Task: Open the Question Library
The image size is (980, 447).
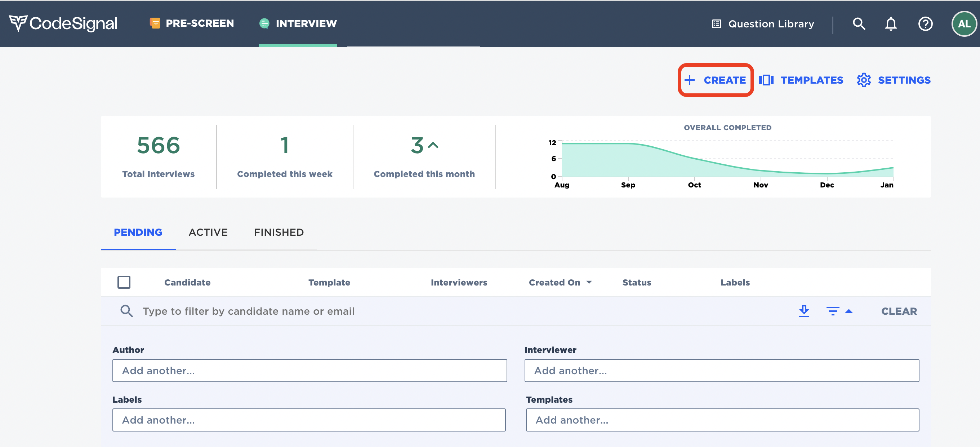Action: click(x=762, y=23)
